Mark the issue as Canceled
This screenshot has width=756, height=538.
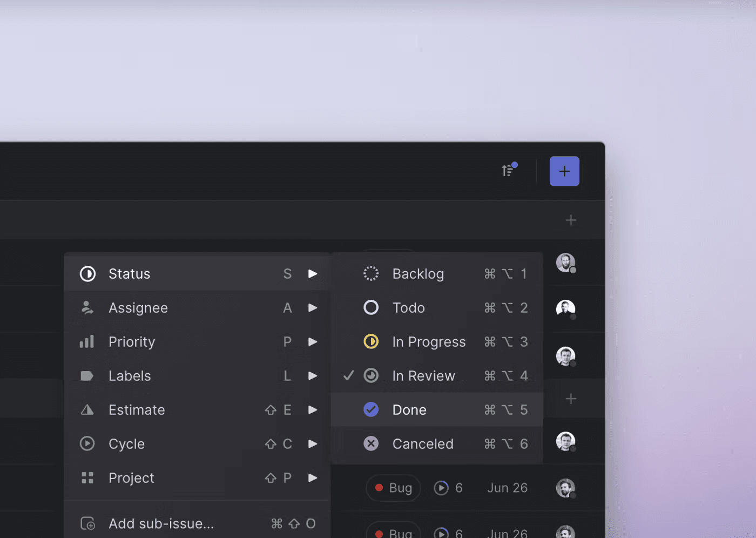pyautogui.click(x=423, y=443)
